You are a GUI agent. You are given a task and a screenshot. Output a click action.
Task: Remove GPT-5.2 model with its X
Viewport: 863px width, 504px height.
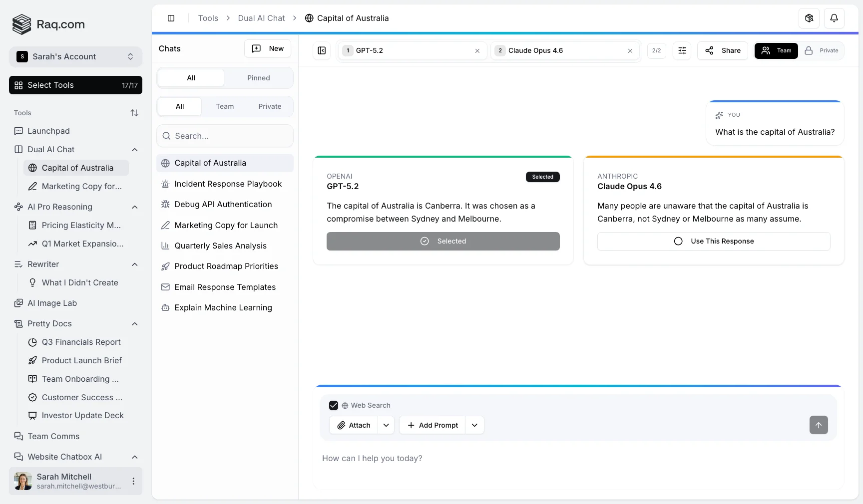[x=477, y=51]
